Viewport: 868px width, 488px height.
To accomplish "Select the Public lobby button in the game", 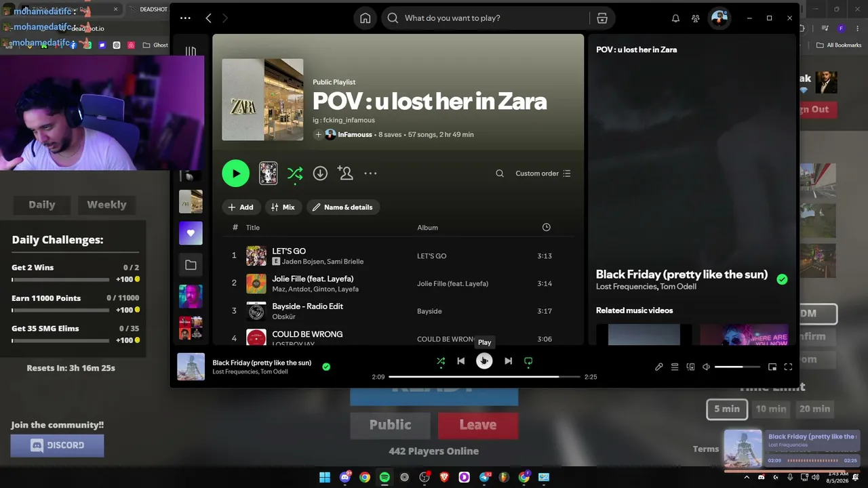I will (390, 425).
